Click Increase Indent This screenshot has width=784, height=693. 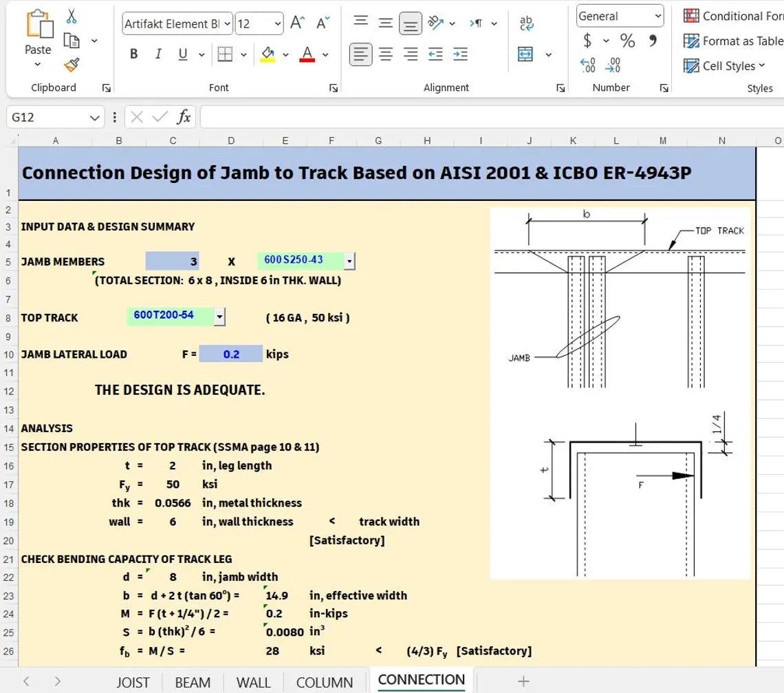pos(460,54)
